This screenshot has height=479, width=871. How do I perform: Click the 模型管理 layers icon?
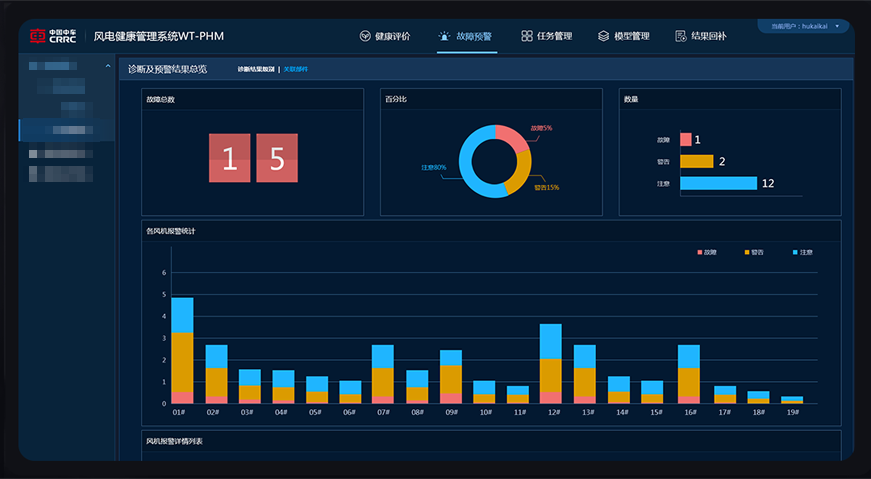[603, 36]
